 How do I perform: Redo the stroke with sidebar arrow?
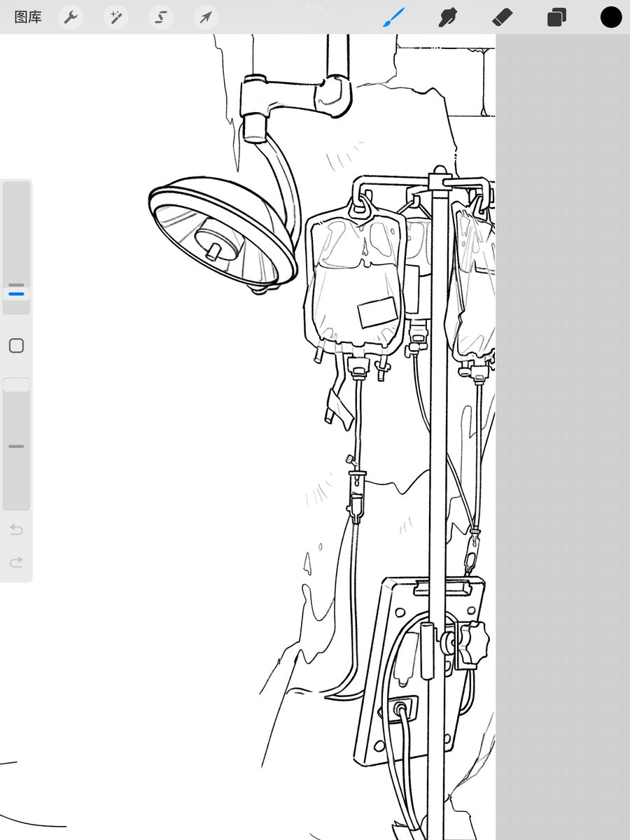click(16, 562)
